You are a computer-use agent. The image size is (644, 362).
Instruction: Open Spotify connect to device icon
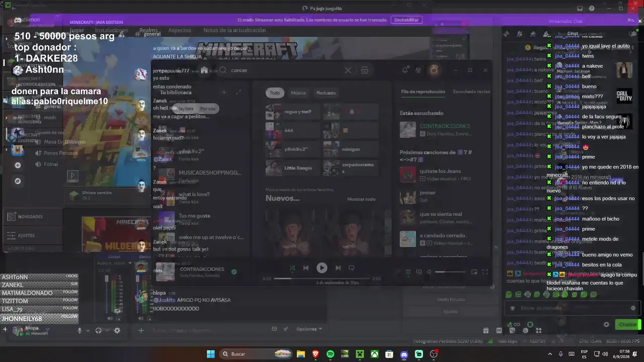pos(419,272)
